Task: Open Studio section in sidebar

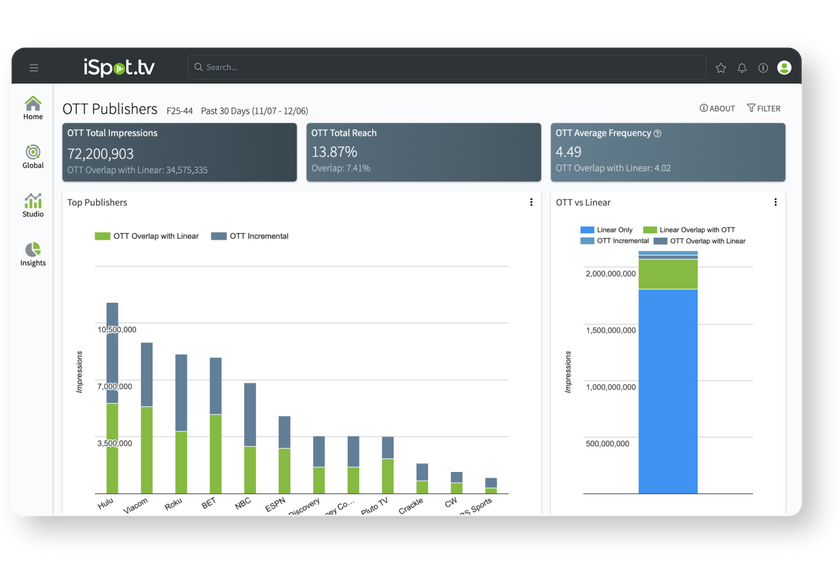Action: tap(33, 205)
